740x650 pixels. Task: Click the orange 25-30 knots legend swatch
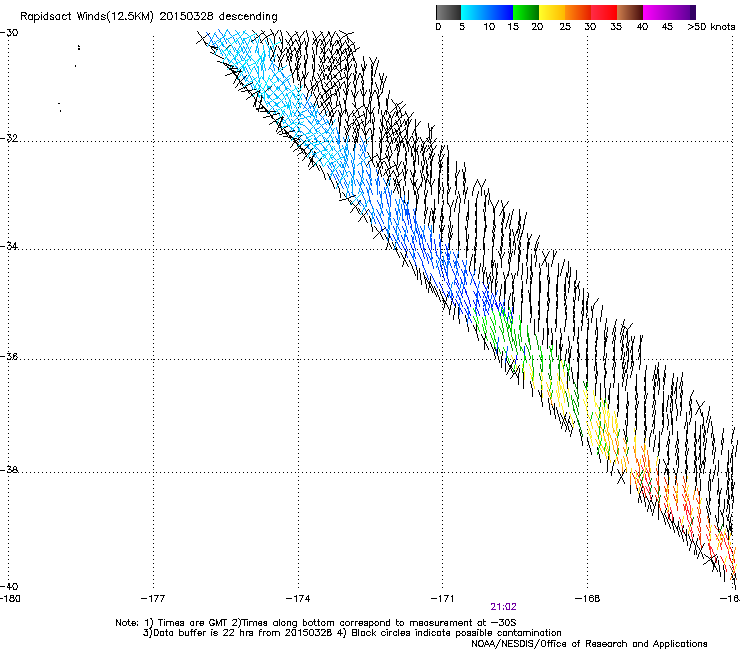click(578, 12)
